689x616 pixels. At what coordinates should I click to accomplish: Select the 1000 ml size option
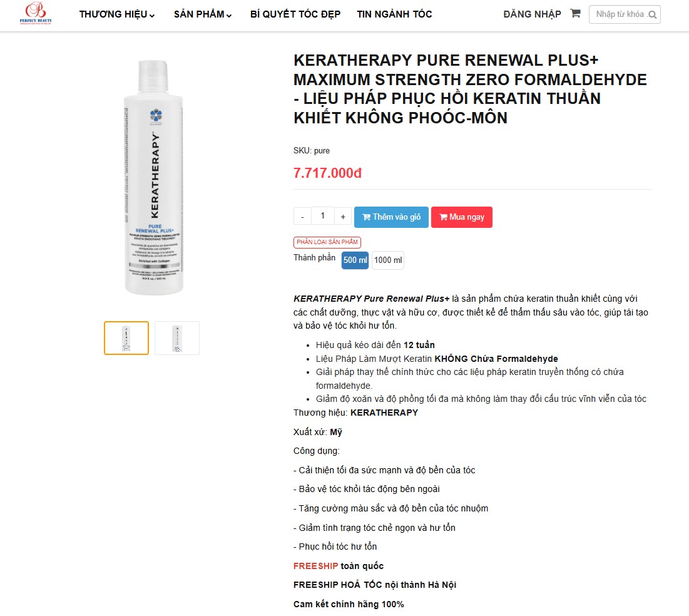pos(388,260)
